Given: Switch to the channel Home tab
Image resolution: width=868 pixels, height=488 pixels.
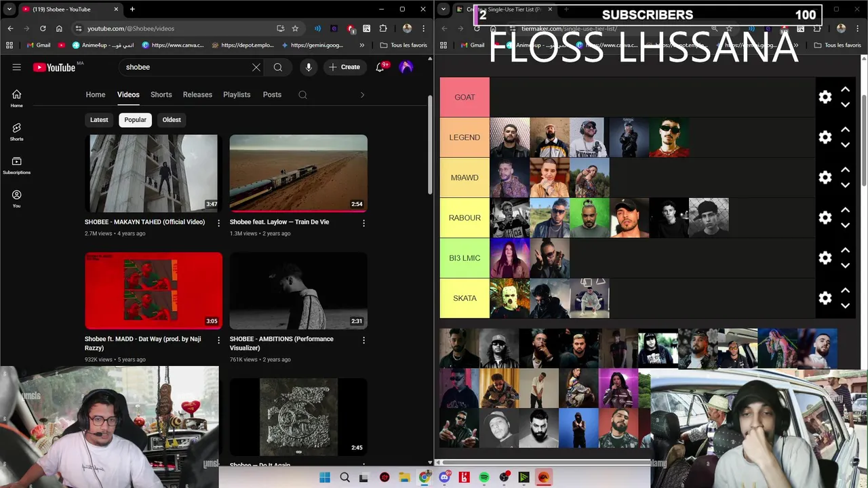Looking at the screenshot, I should [x=96, y=95].
